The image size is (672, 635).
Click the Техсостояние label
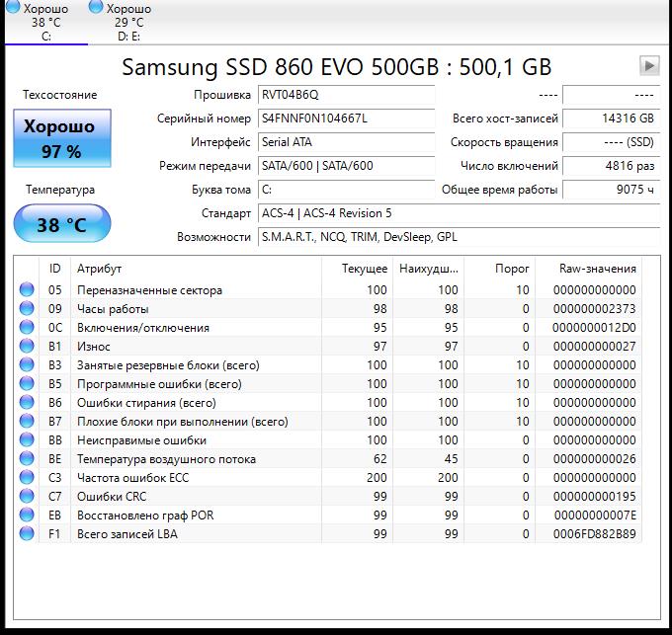60,95
